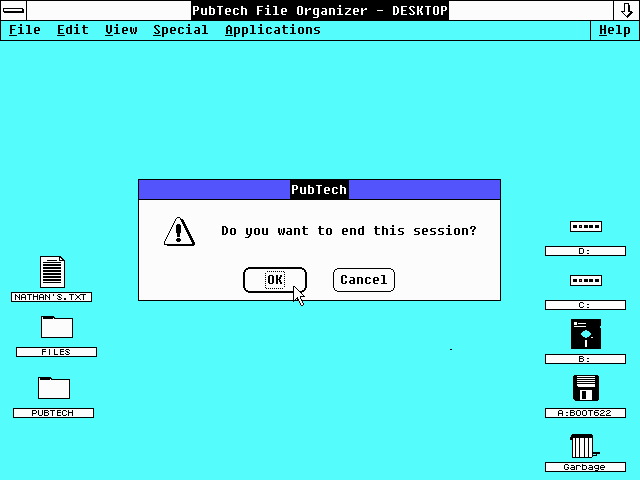Image resolution: width=640 pixels, height=480 pixels.
Task: Click the Garbage label
Action: tap(585, 467)
